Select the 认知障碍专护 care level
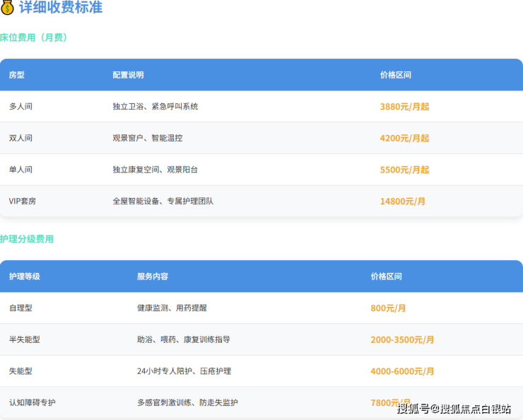Screen dimensions: 523x420 pyautogui.click(x=32, y=403)
